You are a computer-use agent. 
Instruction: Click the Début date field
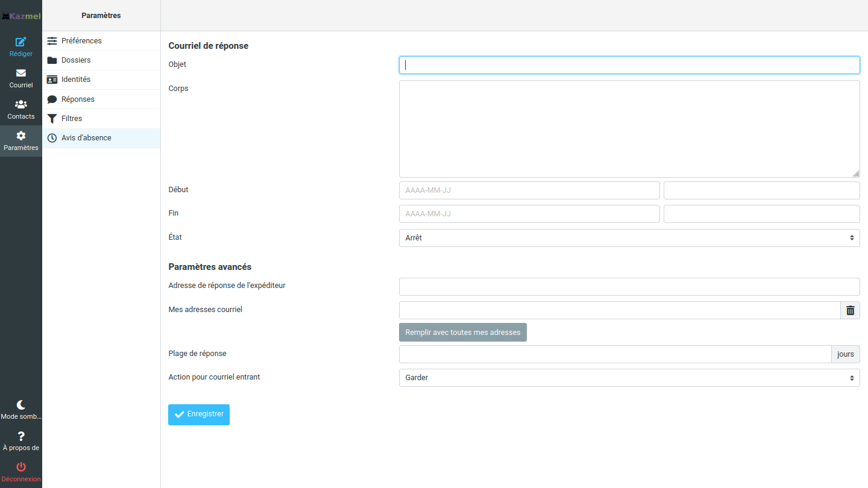[x=529, y=190]
